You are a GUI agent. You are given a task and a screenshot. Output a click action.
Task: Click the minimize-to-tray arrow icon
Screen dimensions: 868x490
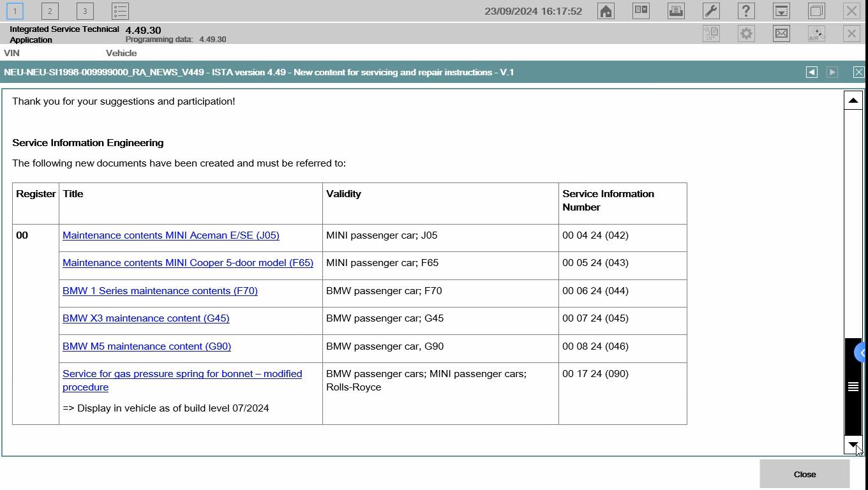coord(781,11)
